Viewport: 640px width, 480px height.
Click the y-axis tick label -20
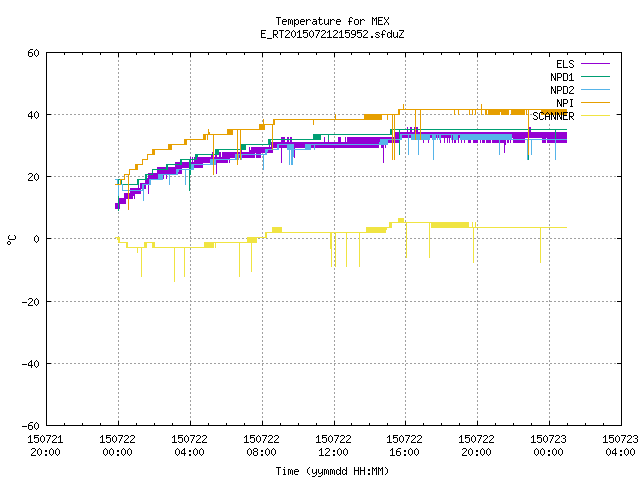point(31,302)
